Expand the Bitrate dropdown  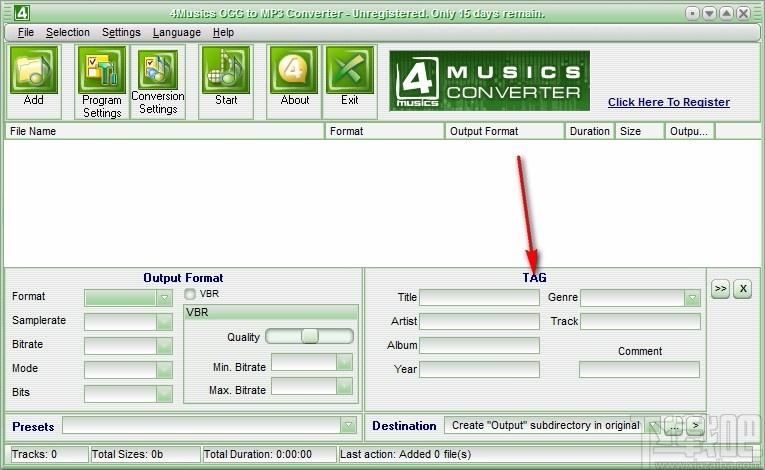(164, 346)
